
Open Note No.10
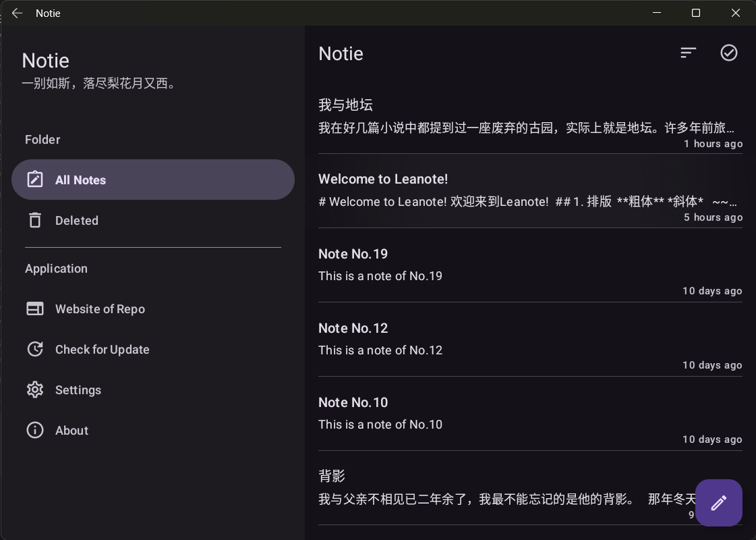point(530,414)
